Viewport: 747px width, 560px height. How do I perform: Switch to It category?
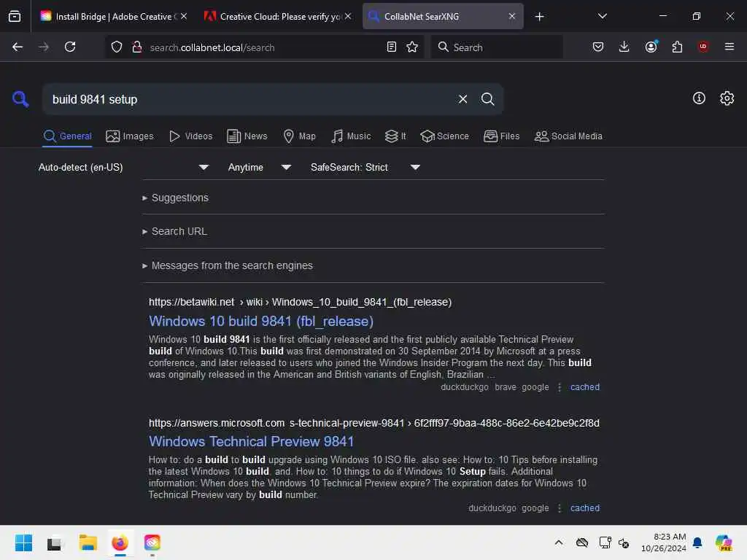pyautogui.click(x=395, y=136)
